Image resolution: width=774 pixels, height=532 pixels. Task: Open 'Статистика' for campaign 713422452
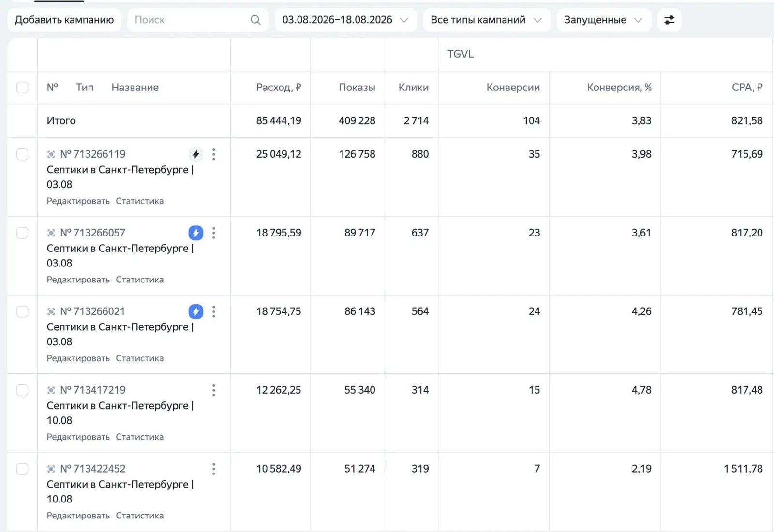pyautogui.click(x=140, y=516)
